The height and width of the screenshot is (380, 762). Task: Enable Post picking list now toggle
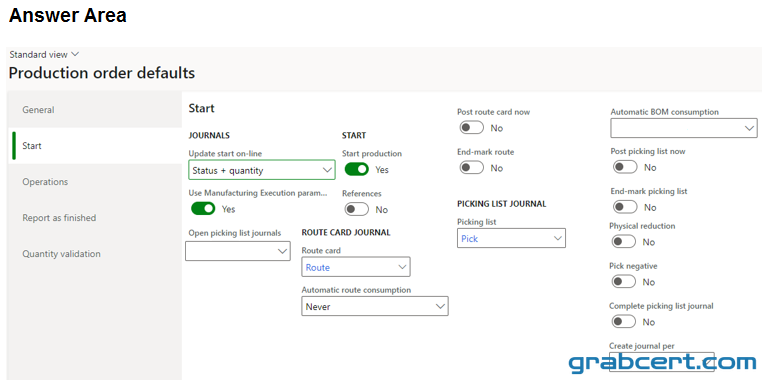click(625, 167)
